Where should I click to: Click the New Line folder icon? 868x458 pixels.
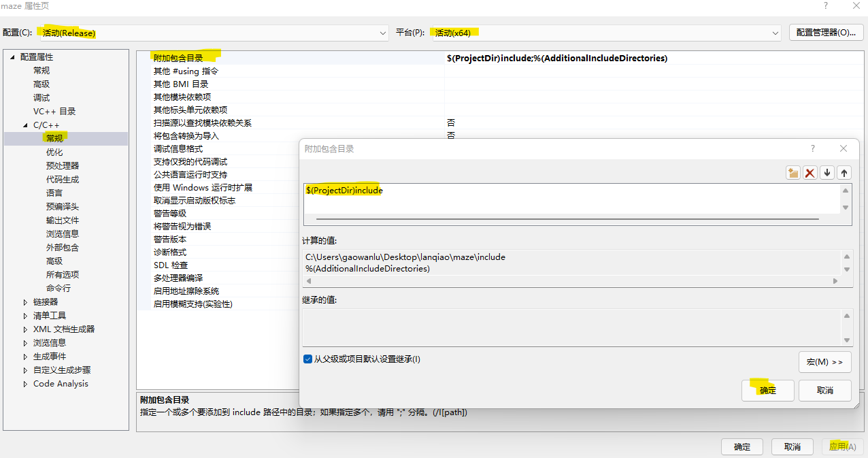pyautogui.click(x=792, y=172)
